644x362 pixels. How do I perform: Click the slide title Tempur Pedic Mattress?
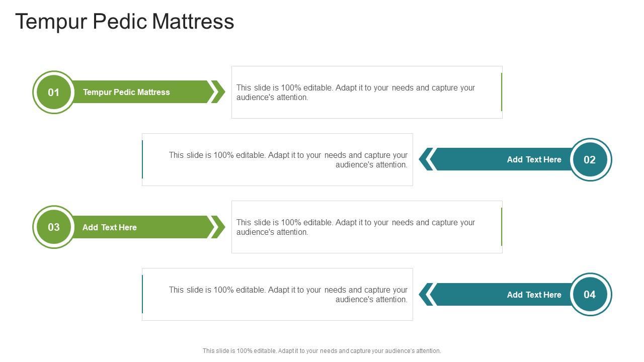[125, 22]
